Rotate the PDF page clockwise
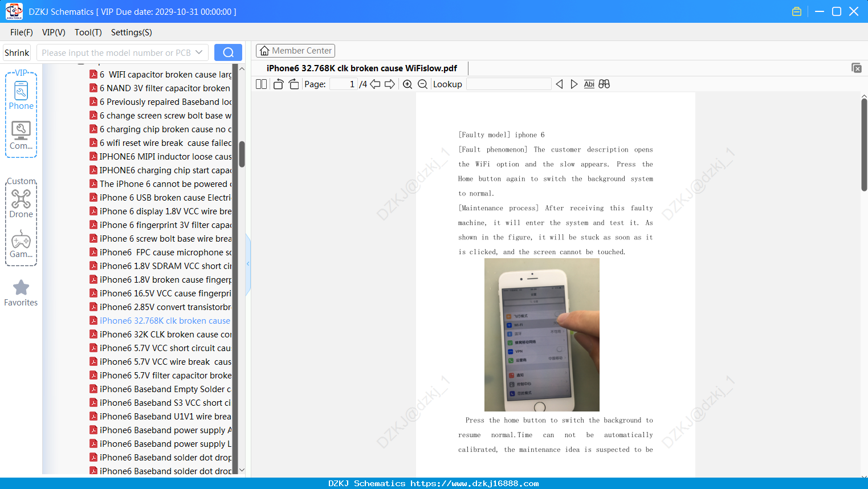The image size is (868, 489). coord(294,84)
